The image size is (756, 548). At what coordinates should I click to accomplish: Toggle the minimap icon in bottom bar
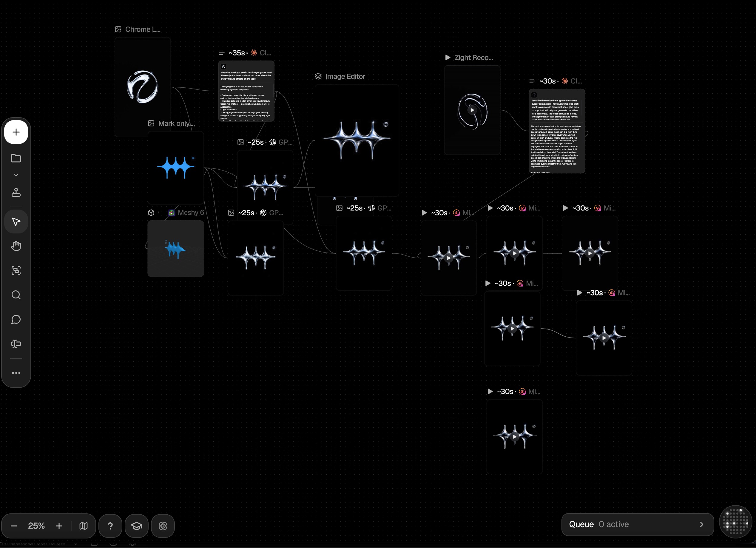coord(83,526)
